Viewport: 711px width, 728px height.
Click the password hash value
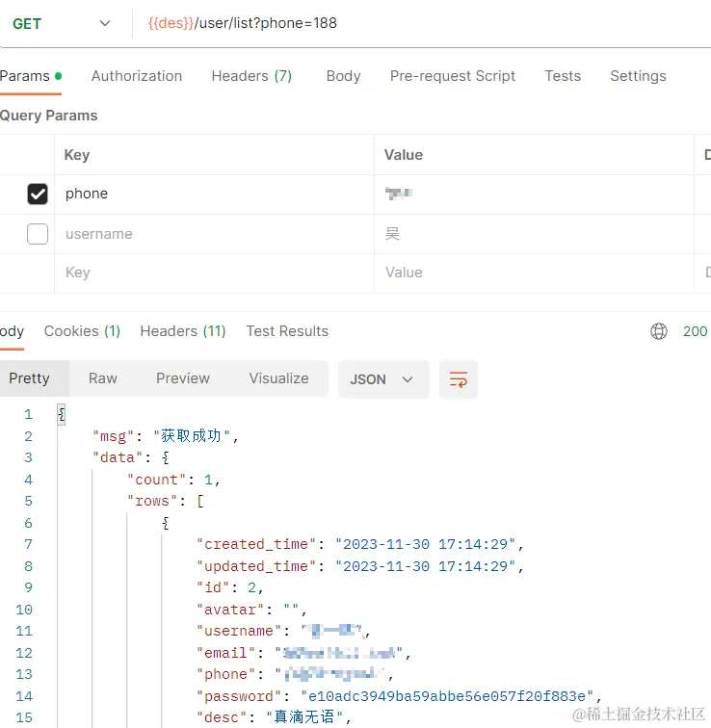click(x=447, y=696)
